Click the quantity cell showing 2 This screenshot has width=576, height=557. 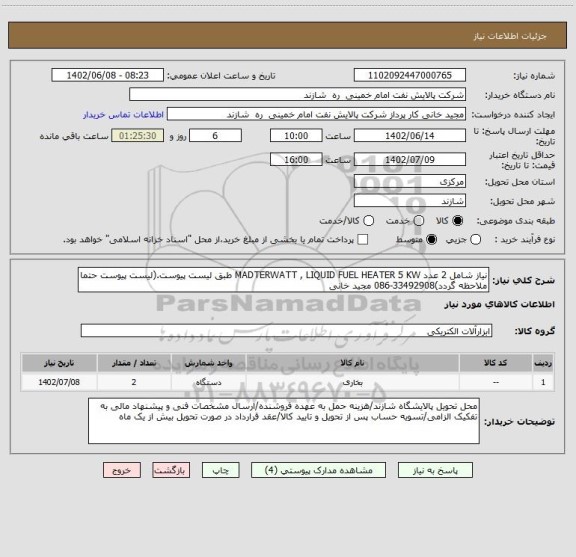point(134,382)
